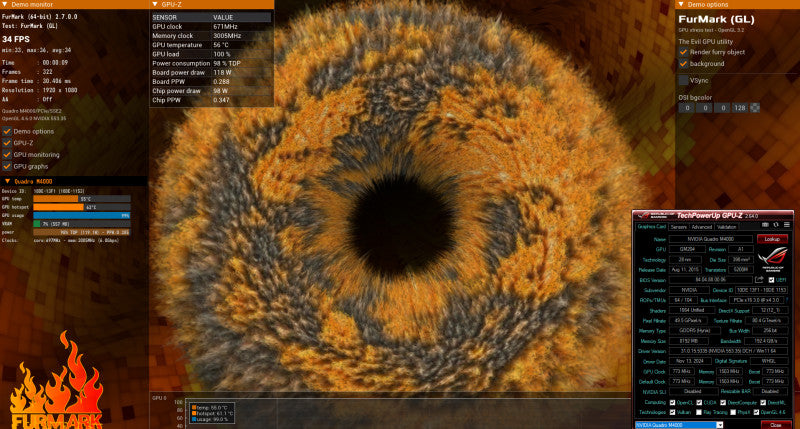This screenshot has width=800, height=429.
Task: Toggle the UEFI checkbox in GPU-Z
Action: [x=771, y=280]
